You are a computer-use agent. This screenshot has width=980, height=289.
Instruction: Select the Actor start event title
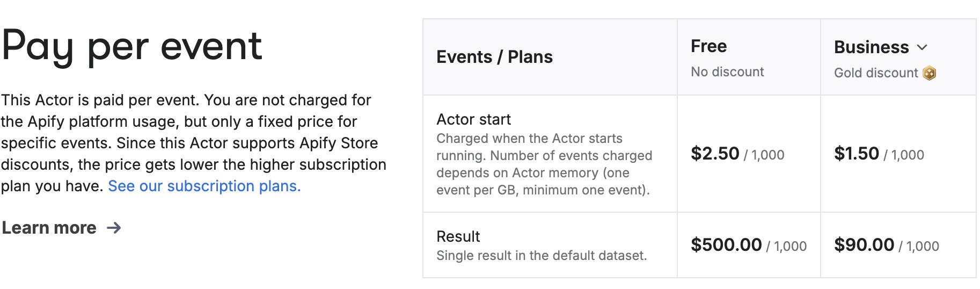point(473,119)
